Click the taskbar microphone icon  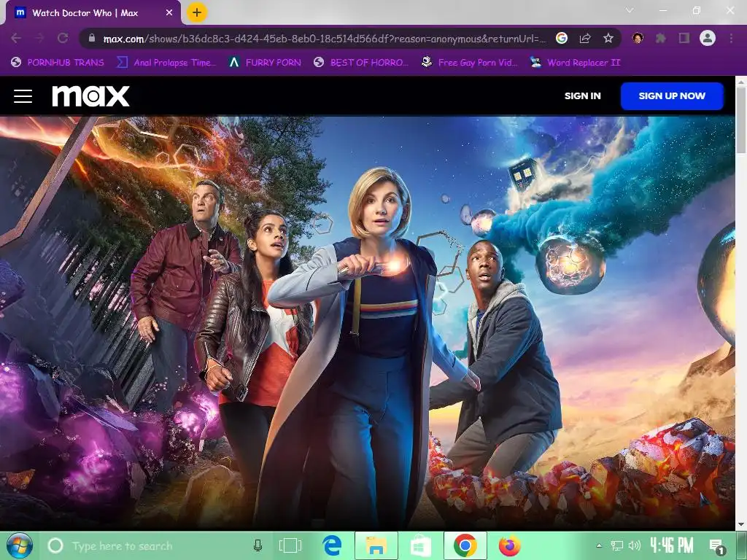pos(258,545)
